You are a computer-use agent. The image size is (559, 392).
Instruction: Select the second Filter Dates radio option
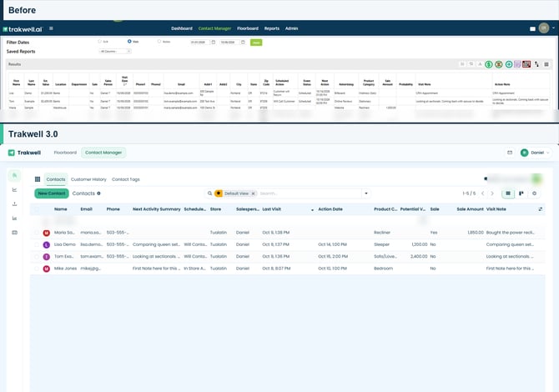click(x=129, y=42)
